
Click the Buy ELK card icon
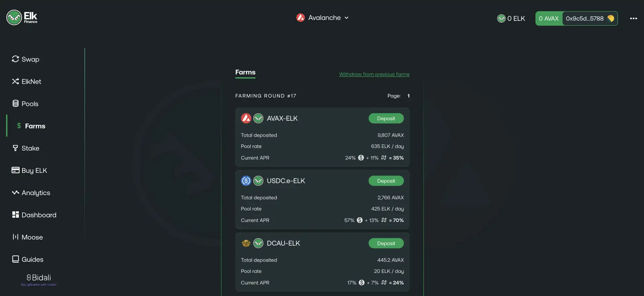point(15,170)
